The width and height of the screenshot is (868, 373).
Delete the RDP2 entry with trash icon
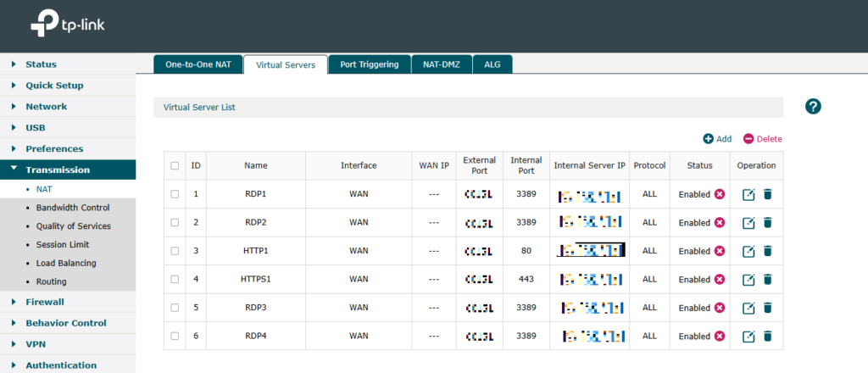click(x=768, y=223)
